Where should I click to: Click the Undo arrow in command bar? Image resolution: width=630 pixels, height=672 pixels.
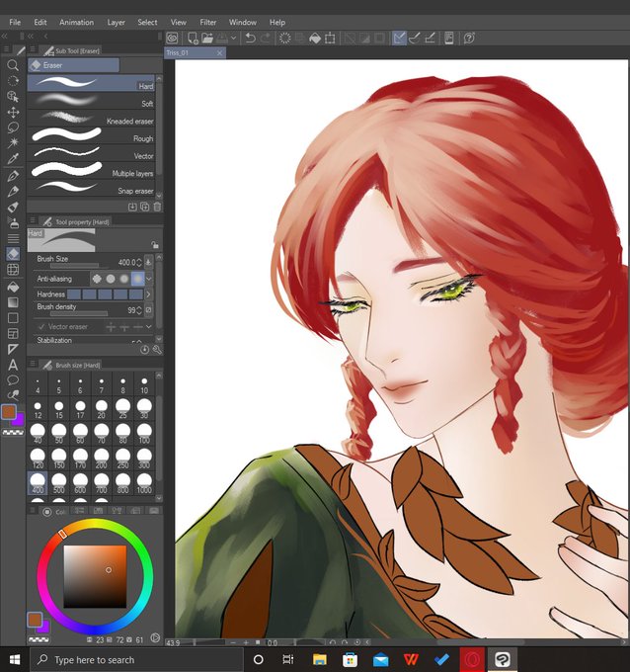tap(251, 39)
